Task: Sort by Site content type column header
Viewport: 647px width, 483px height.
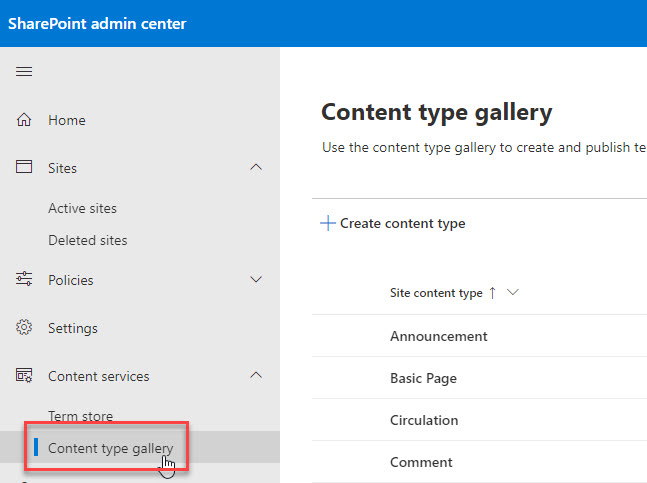Action: coord(436,293)
